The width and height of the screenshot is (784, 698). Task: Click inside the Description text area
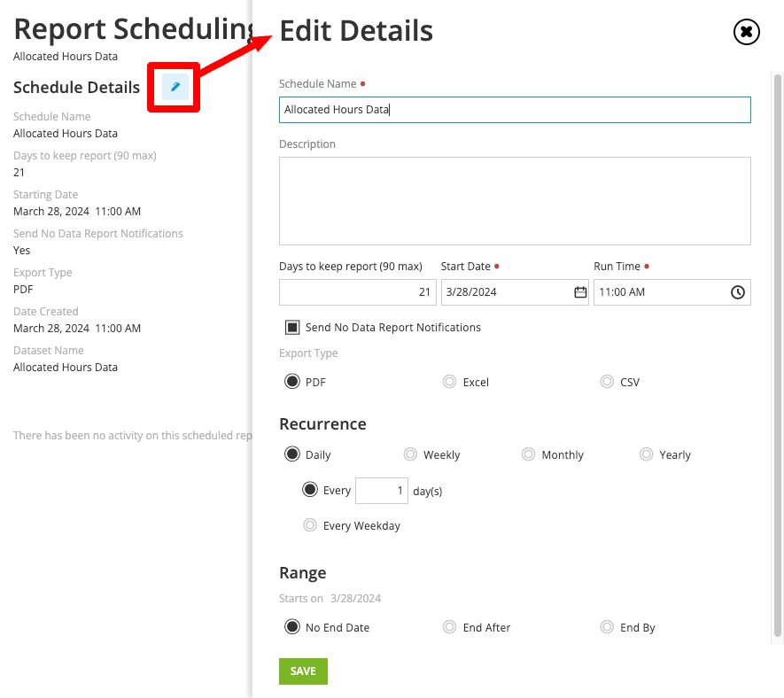pyautogui.click(x=515, y=201)
